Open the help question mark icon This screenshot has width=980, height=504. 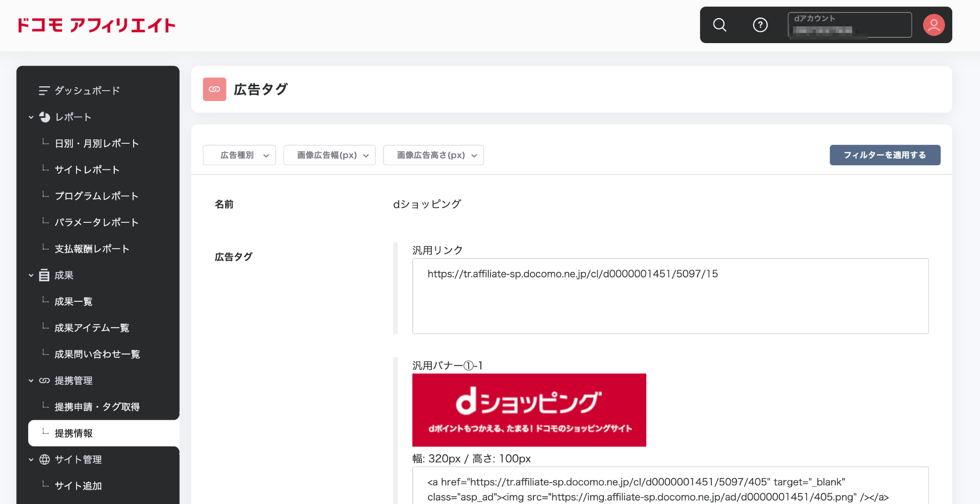point(760,25)
